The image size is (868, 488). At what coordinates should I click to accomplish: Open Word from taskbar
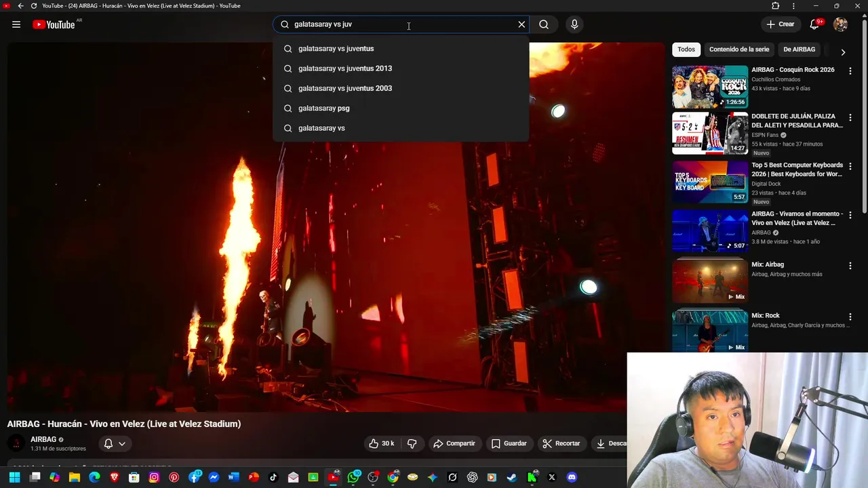pyautogui.click(x=234, y=477)
